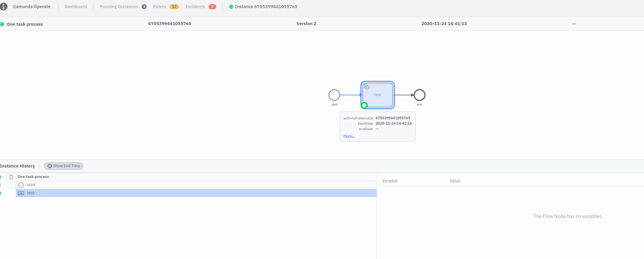Click the gear icon in task node
This screenshot has width=644, height=259.
(367, 87)
